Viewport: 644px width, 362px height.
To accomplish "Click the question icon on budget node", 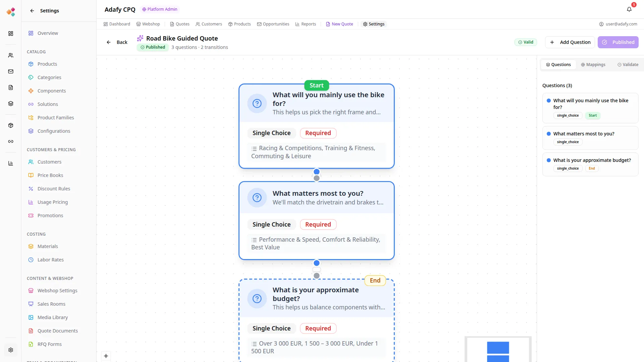I will pos(257,298).
